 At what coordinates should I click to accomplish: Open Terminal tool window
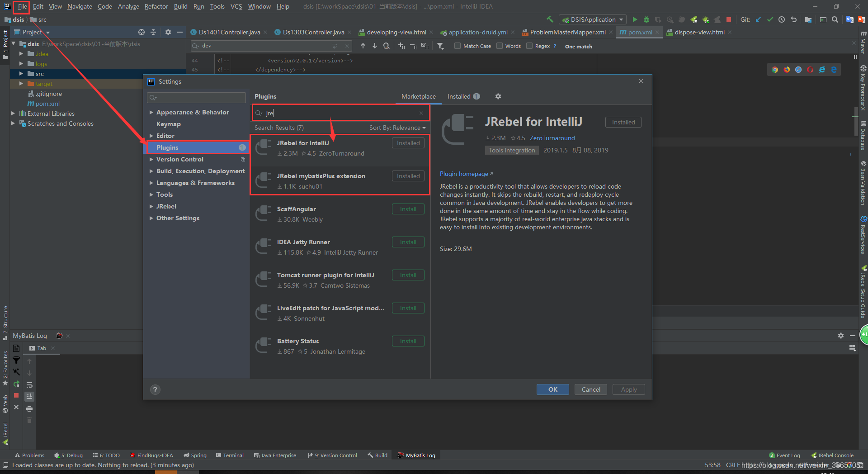(x=230, y=455)
